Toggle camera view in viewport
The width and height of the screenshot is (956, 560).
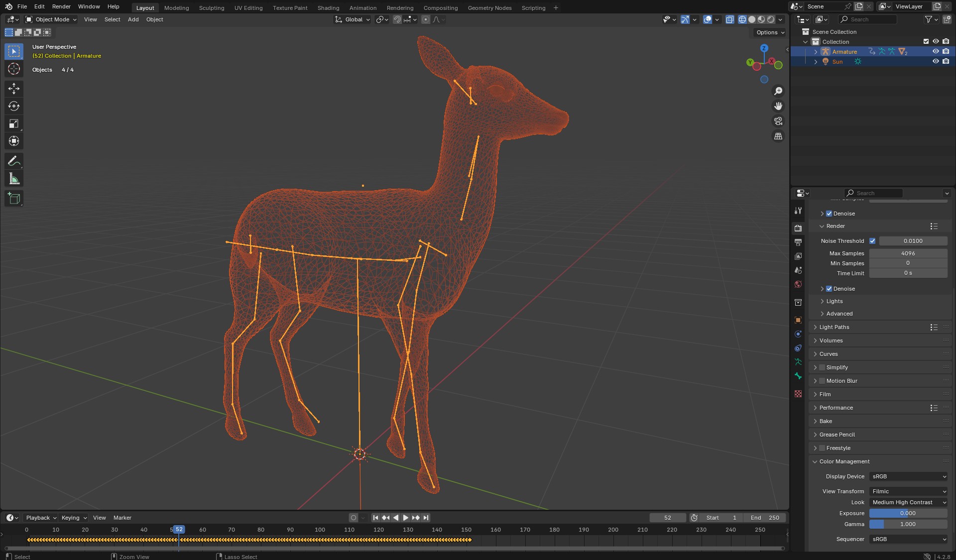[778, 121]
